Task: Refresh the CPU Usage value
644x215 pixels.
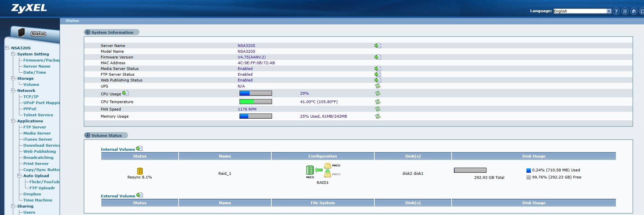Action: [x=378, y=93]
